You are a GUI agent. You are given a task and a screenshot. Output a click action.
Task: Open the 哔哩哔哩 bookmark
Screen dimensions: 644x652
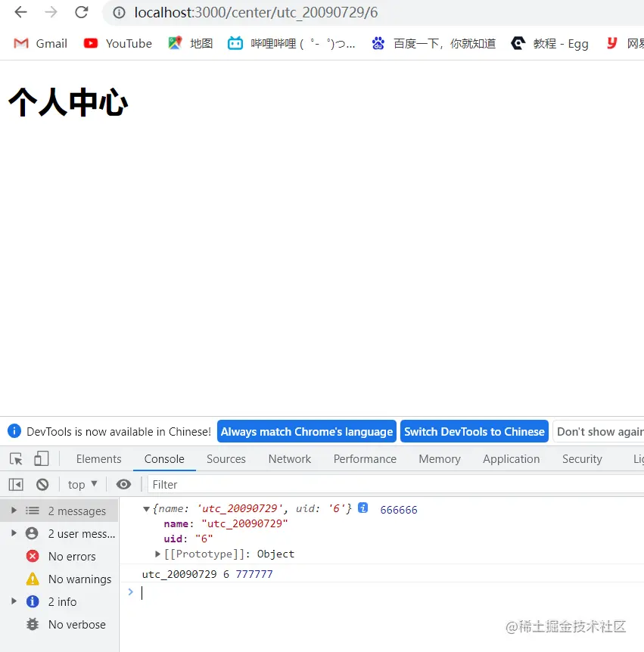click(291, 43)
